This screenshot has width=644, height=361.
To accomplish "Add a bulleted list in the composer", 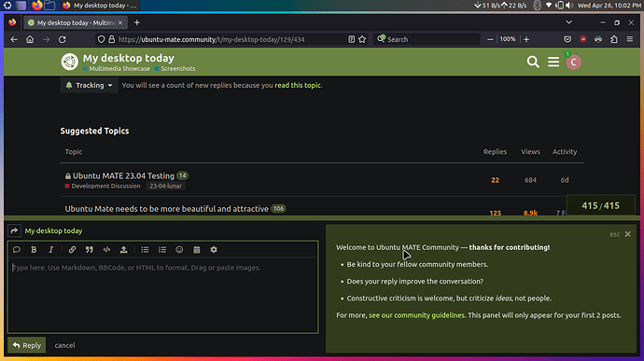I will point(145,250).
